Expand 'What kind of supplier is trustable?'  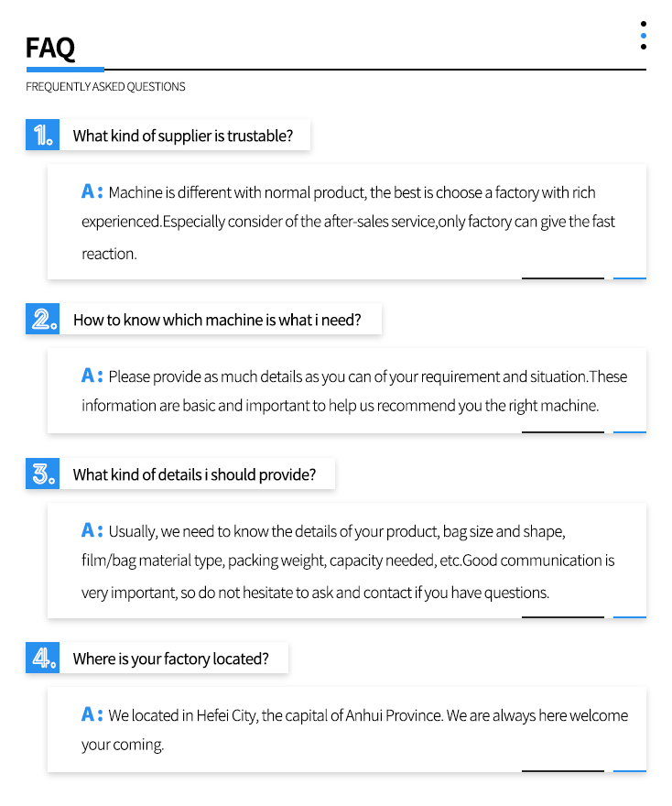pyautogui.click(x=183, y=136)
